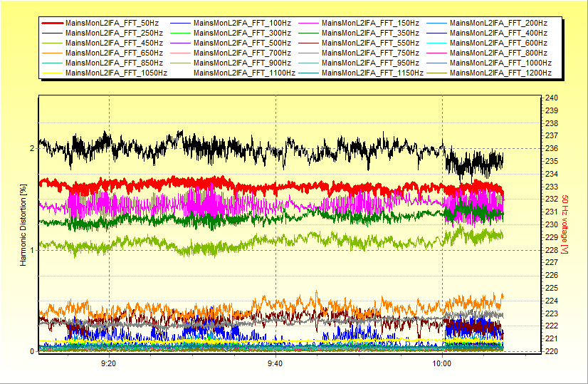
Task: Click the MainsMonL2IFA_FFT_1200Hz legend label
Action: tap(500, 73)
